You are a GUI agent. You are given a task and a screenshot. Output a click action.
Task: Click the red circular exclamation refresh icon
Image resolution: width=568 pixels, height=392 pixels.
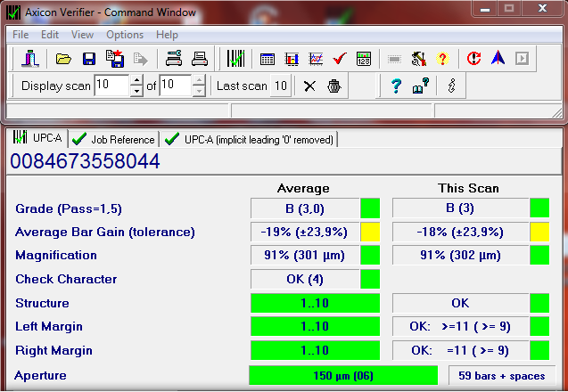[473, 58]
